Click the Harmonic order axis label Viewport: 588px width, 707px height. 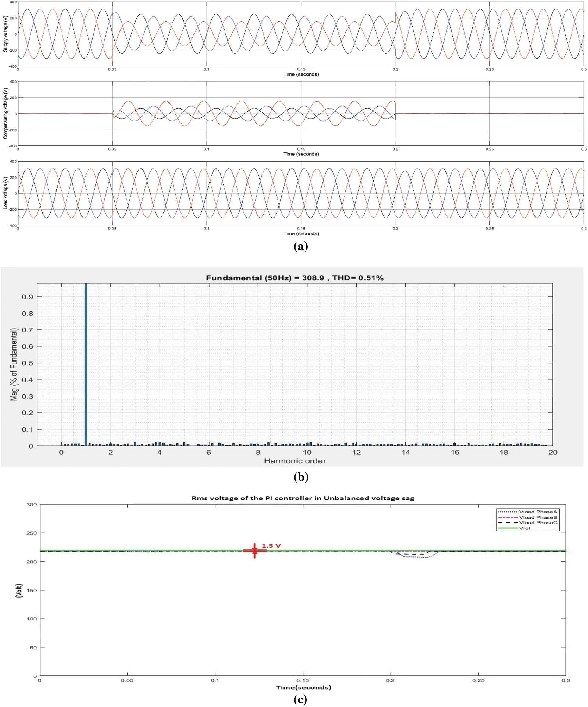(x=295, y=461)
